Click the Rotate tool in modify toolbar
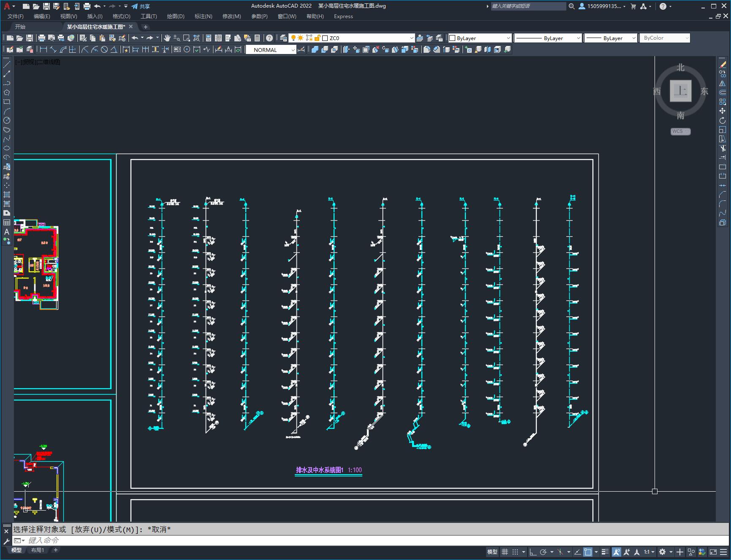Viewport: 731px width, 560px height. click(x=723, y=120)
